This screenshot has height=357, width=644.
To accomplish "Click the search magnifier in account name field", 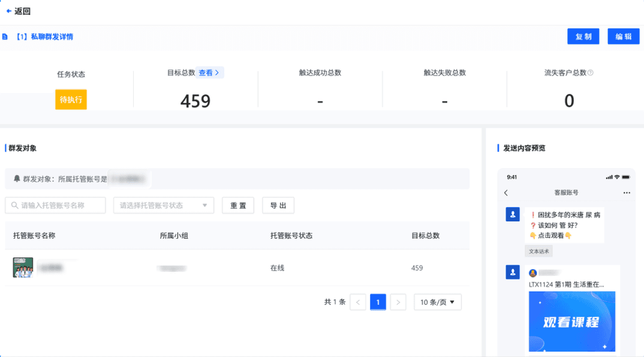I will 15,205.
